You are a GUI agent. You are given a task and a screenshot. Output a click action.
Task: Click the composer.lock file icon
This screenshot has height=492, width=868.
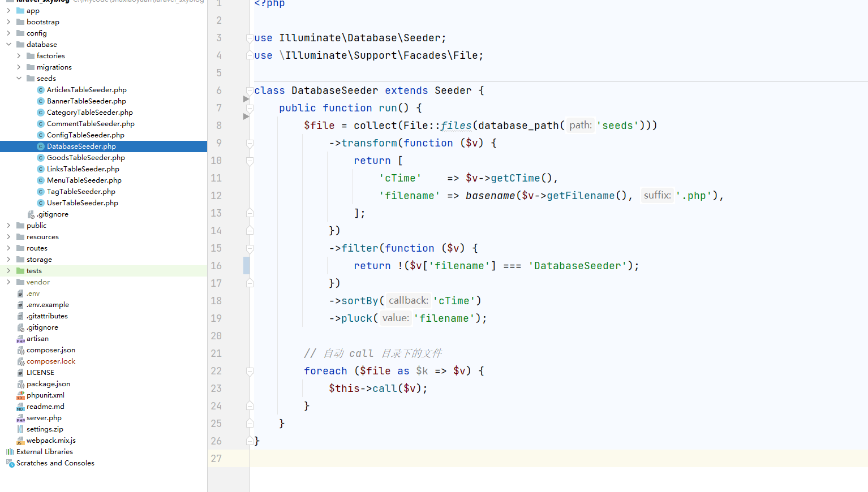tap(20, 361)
